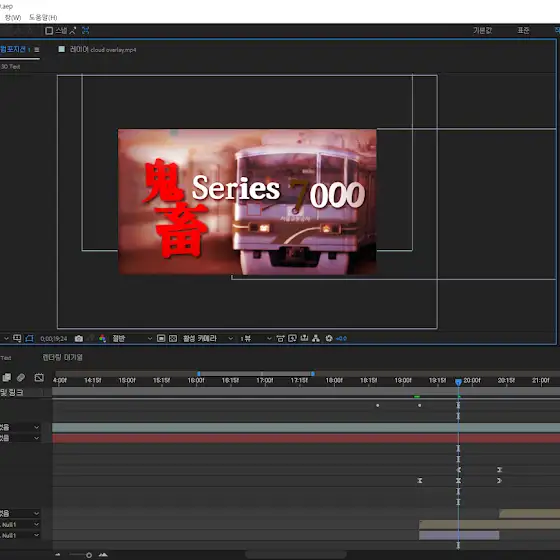This screenshot has height=560, width=560.
Task: Toggle mask and shape path visibility
Action: coord(29,338)
